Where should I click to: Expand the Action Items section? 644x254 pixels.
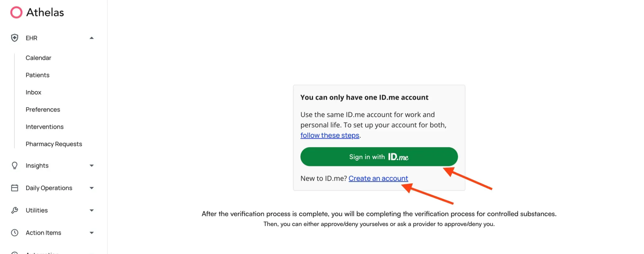click(92, 233)
